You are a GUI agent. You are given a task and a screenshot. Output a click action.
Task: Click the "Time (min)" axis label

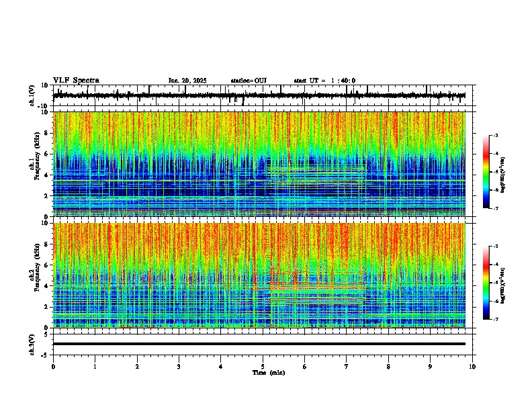269,373
